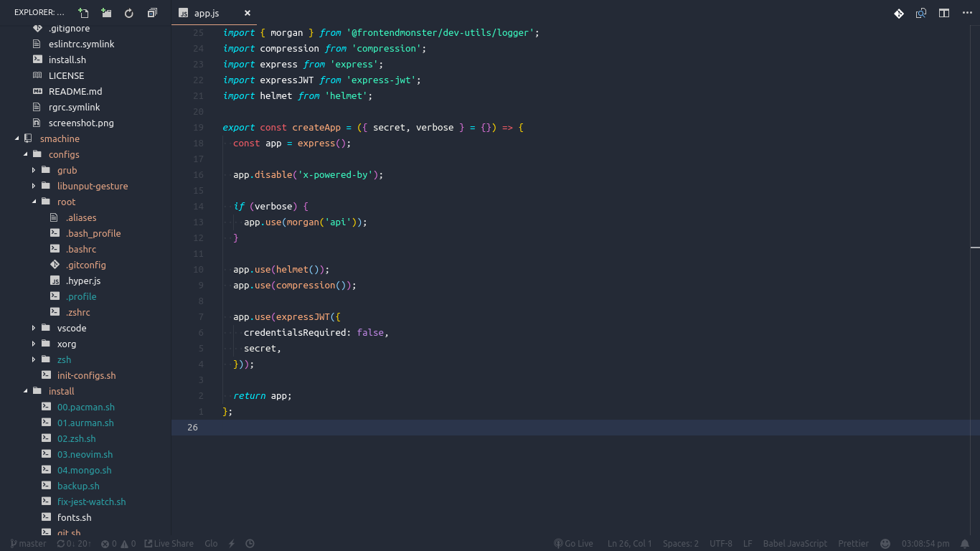Click the 03:08:54 pm clock text
This screenshot has width=980, height=551.
(925, 544)
